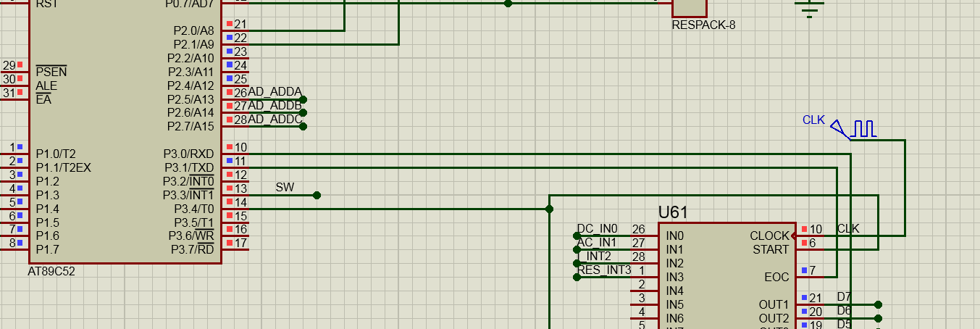
Task: Click the P2.0/A8 pin name
Action: (193, 31)
